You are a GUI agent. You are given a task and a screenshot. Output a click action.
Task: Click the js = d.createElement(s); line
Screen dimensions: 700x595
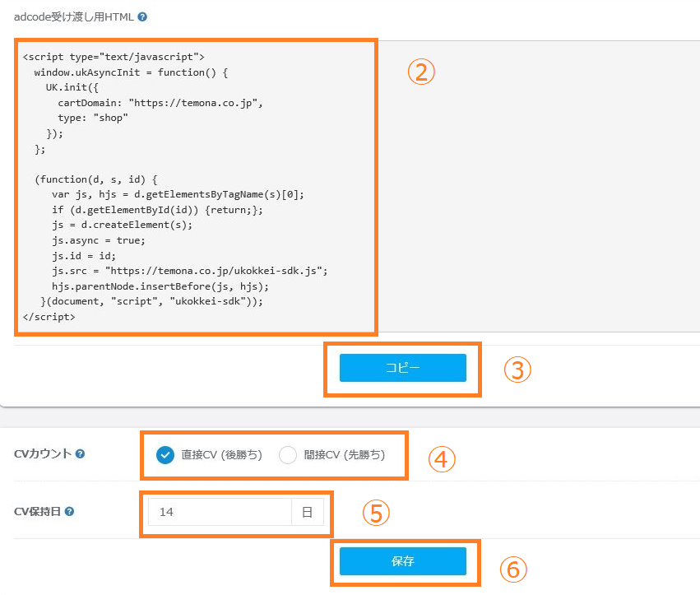pyautogui.click(x=122, y=225)
